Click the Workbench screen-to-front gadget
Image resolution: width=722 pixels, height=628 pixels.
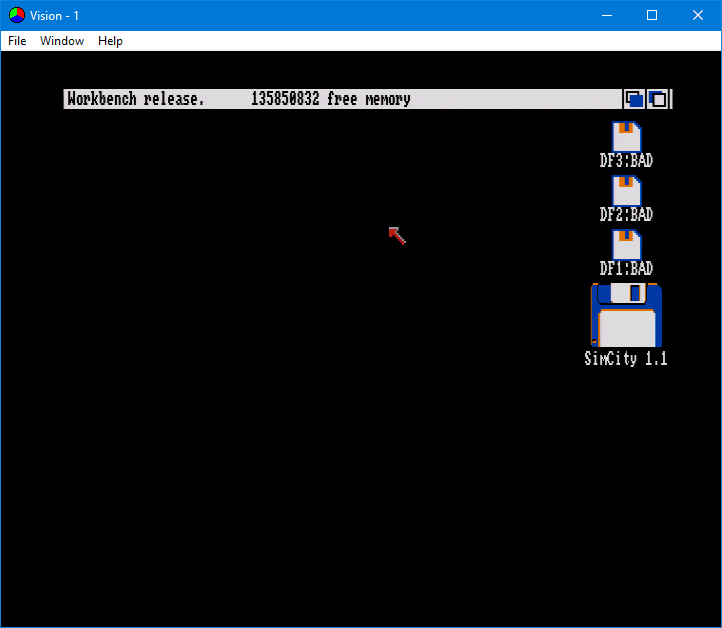(x=658, y=99)
